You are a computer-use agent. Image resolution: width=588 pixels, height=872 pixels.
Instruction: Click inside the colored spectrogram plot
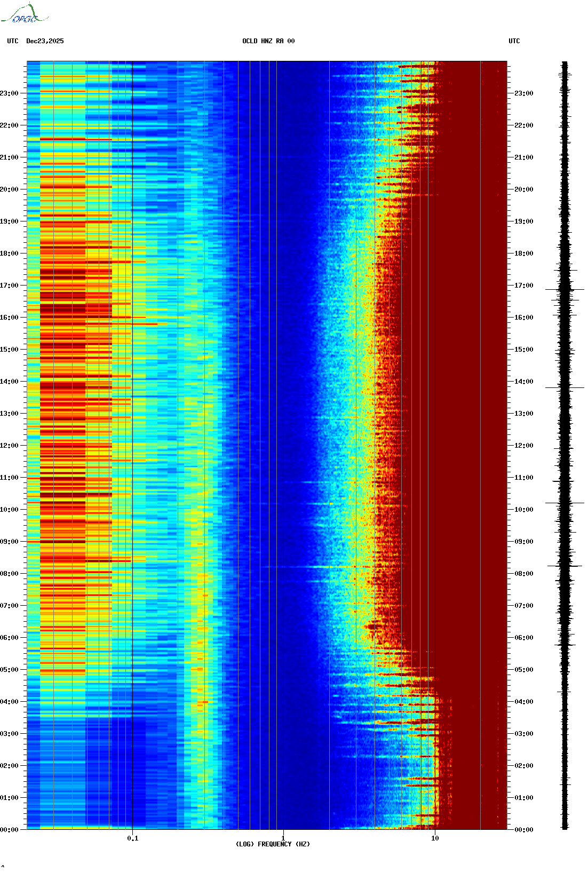point(267,446)
